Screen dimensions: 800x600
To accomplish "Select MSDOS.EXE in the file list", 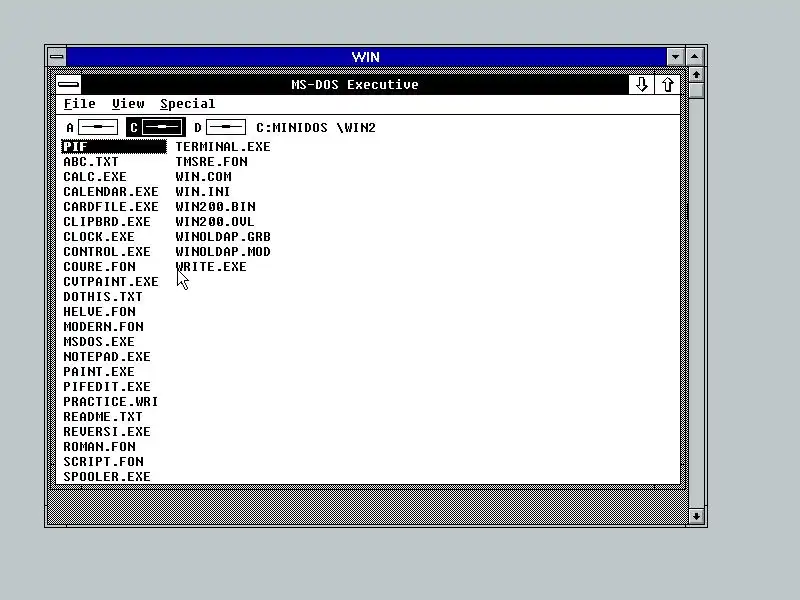I will point(99,342).
